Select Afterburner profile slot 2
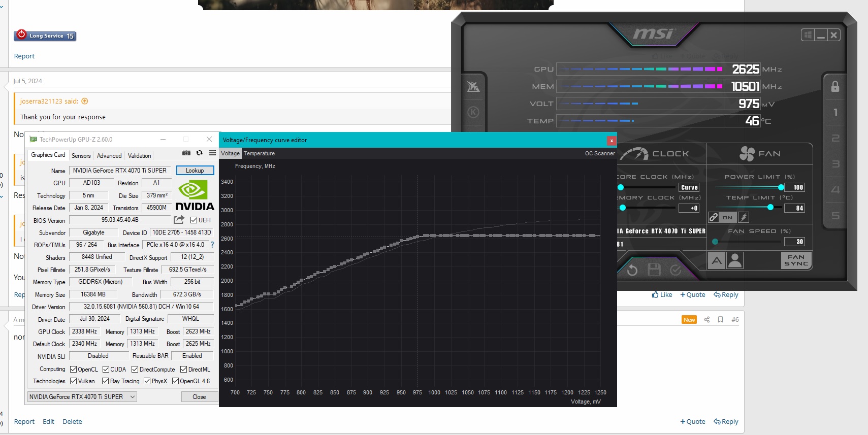868x435 pixels. click(x=835, y=138)
